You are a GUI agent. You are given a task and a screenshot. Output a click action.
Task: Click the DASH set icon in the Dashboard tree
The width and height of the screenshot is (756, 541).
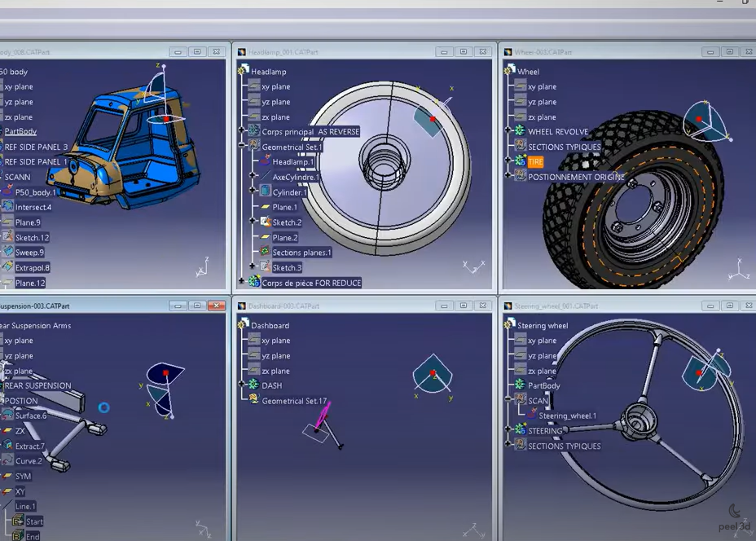tap(253, 385)
